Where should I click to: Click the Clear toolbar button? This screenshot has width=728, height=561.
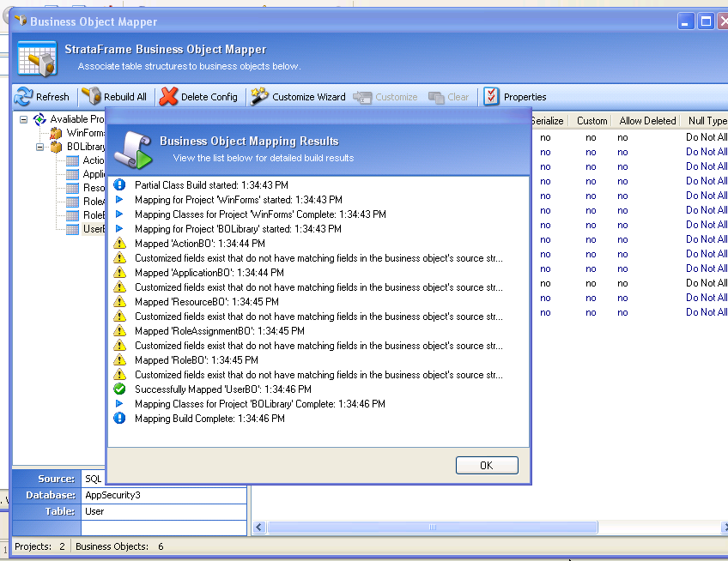pyautogui.click(x=448, y=97)
